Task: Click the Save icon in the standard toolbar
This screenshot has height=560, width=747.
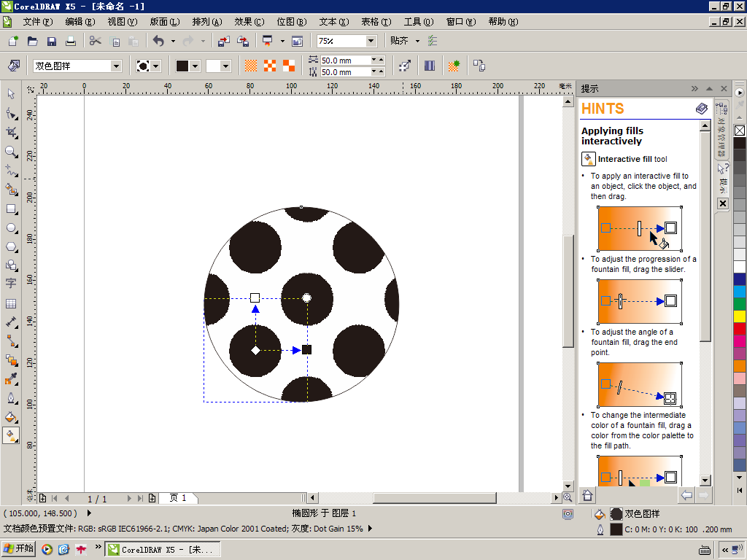Action: (x=52, y=41)
